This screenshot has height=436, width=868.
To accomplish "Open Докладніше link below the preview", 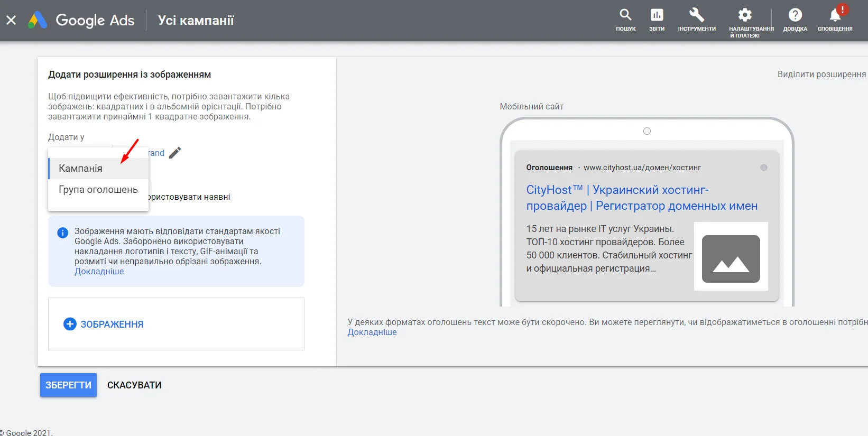I will click(x=372, y=332).
